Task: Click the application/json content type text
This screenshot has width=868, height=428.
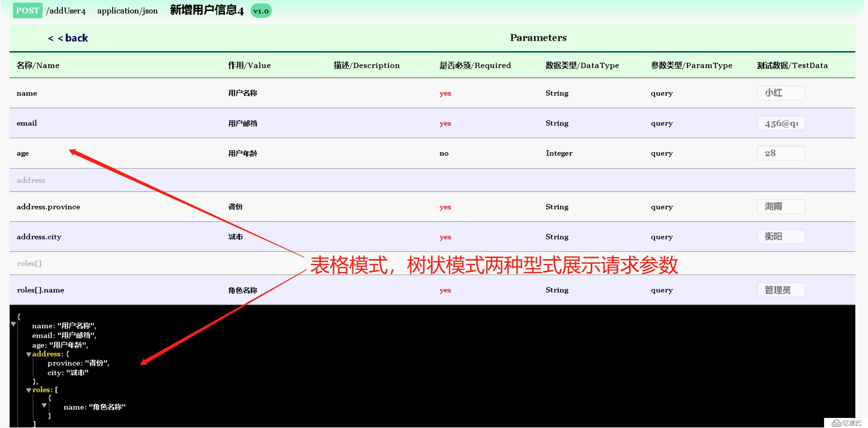Action: tap(127, 11)
